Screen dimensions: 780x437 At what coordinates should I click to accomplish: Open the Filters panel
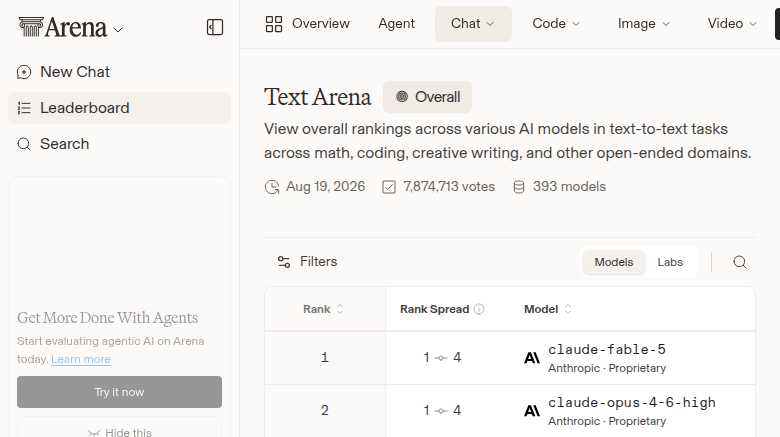pyautogui.click(x=307, y=262)
